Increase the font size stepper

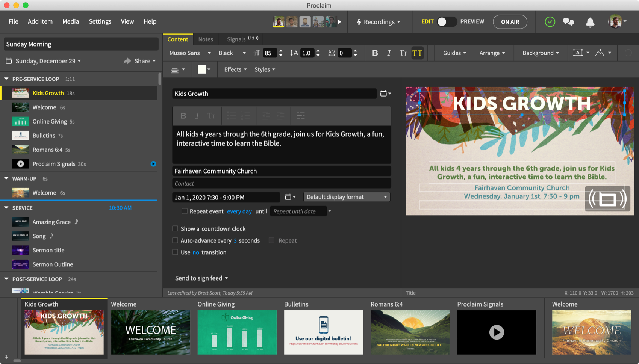tap(281, 51)
